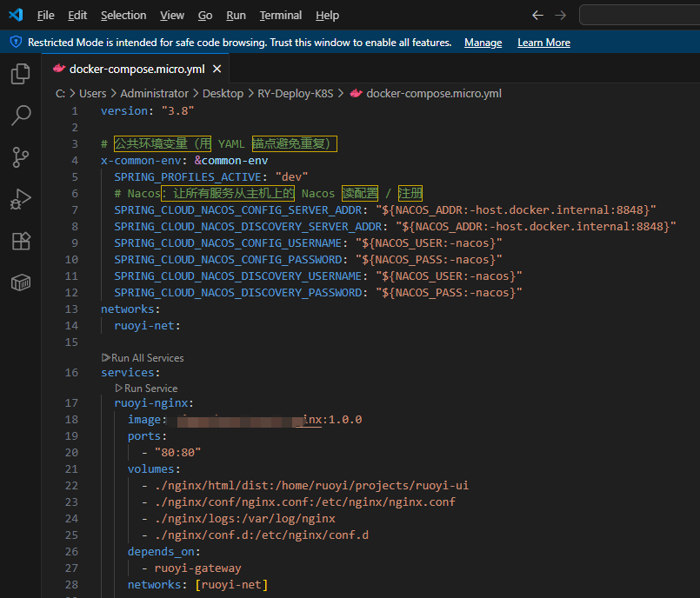Image resolution: width=700 pixels, height=598 pixels.
Task: Open the Extensions view
Action: coord(21,241)
